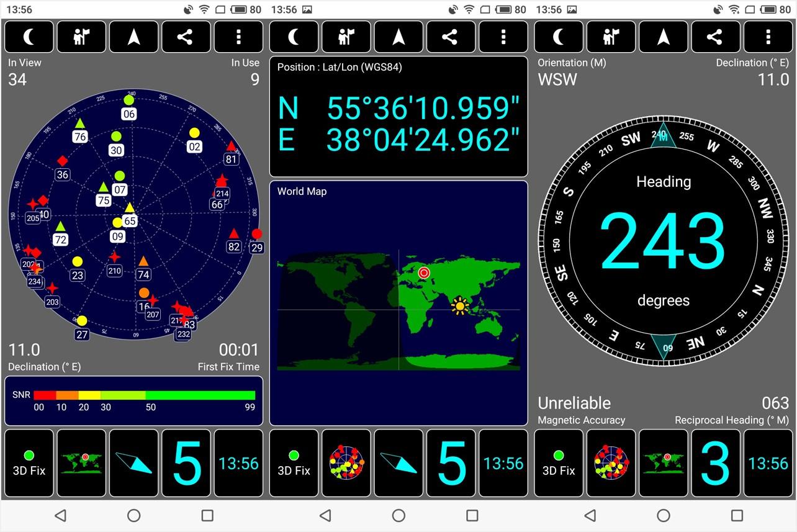Tap 3D Fix status tile on satellite screen
This screenshot has height=532, width=797.
coord(29,463)
